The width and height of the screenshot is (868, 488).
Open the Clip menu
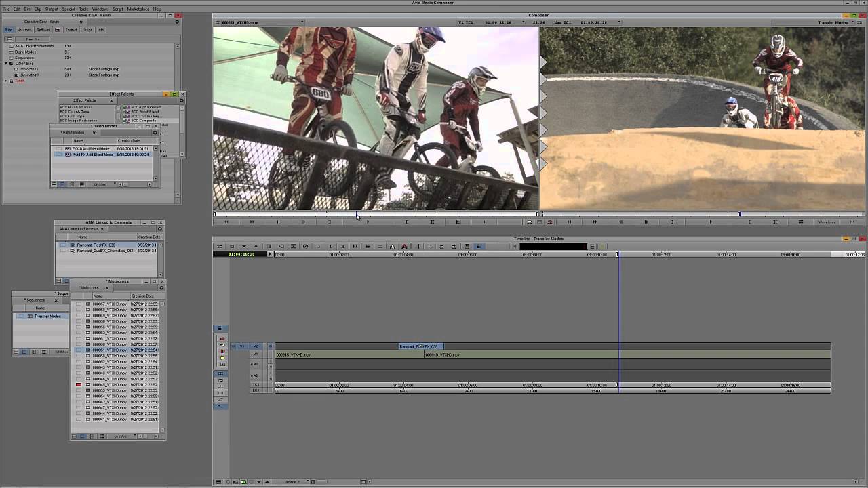[37, 9]
